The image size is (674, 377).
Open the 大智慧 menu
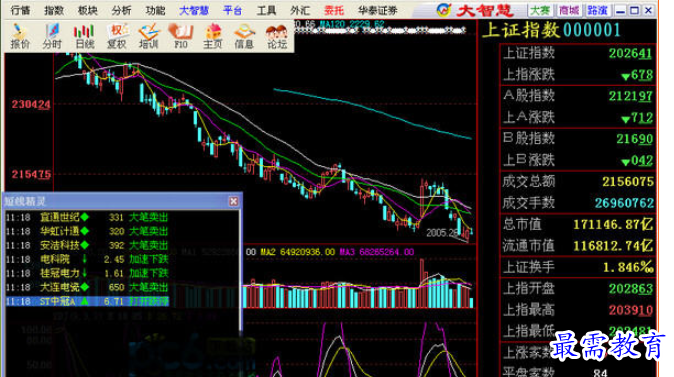click(194, 10)
